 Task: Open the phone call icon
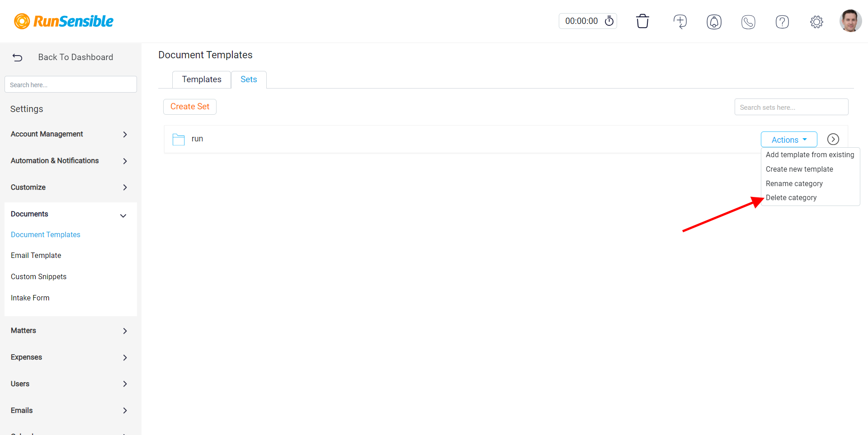(748, 22)
